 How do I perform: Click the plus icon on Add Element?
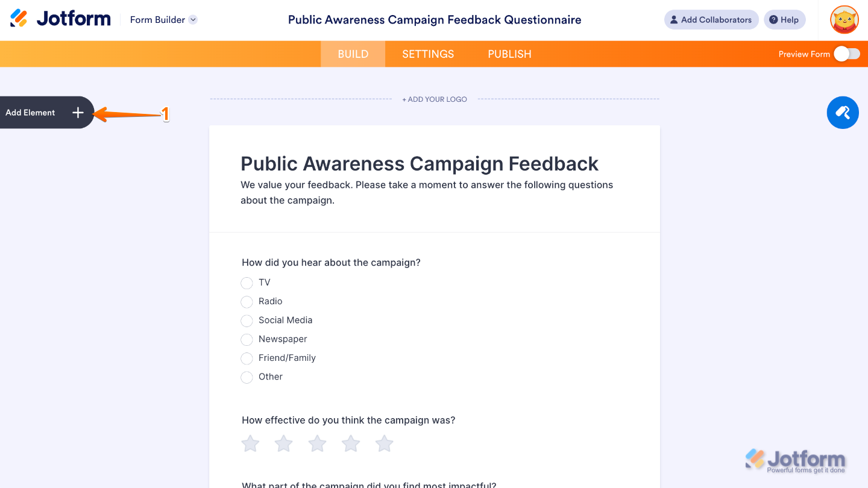click(x=78, y=113)
